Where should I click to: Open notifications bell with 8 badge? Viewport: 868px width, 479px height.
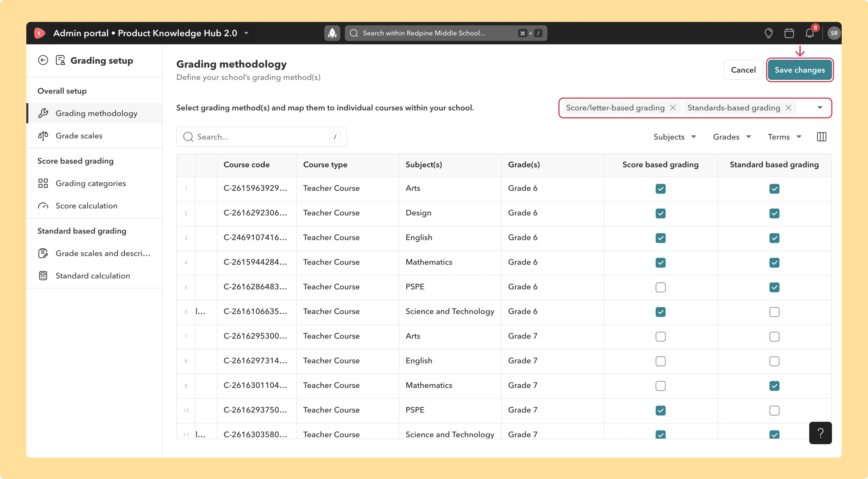pos(810,33)
